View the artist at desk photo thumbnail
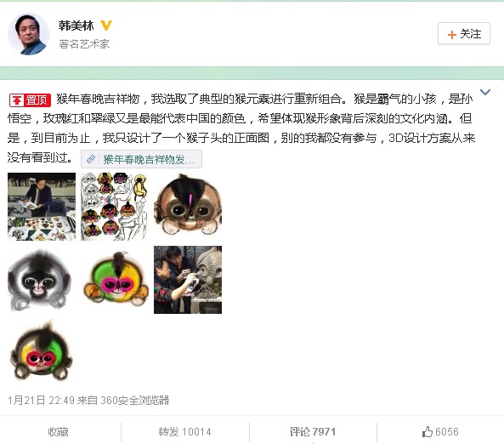This screenshot has height=444, width=504. point(42,207)
